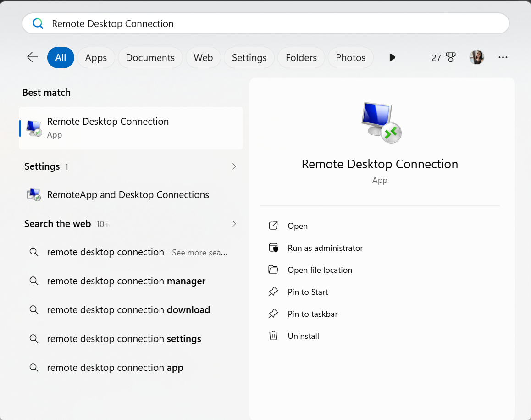Click the Remote Desktop Connection title in details pane

click(x=380, y=164)
